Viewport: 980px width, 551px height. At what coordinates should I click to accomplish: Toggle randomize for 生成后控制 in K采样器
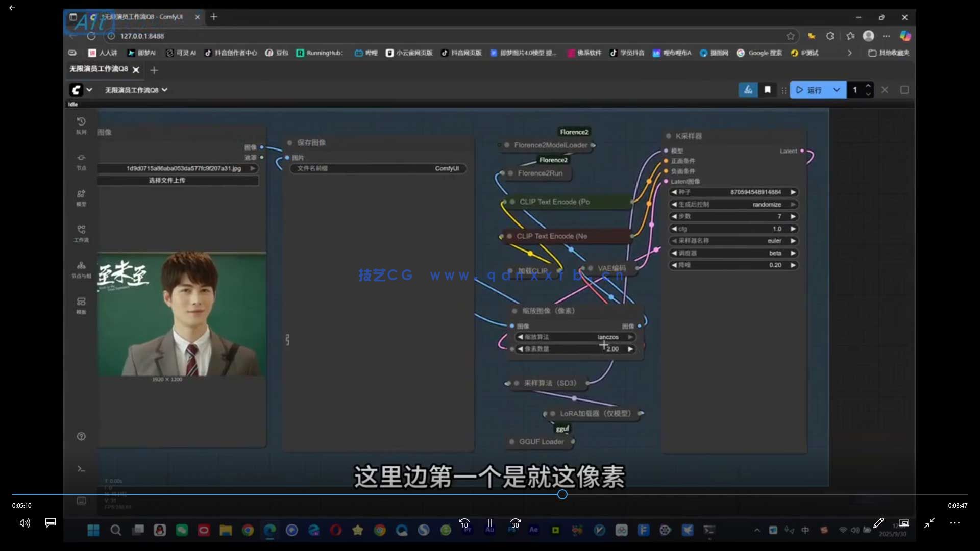coord(767,204)
